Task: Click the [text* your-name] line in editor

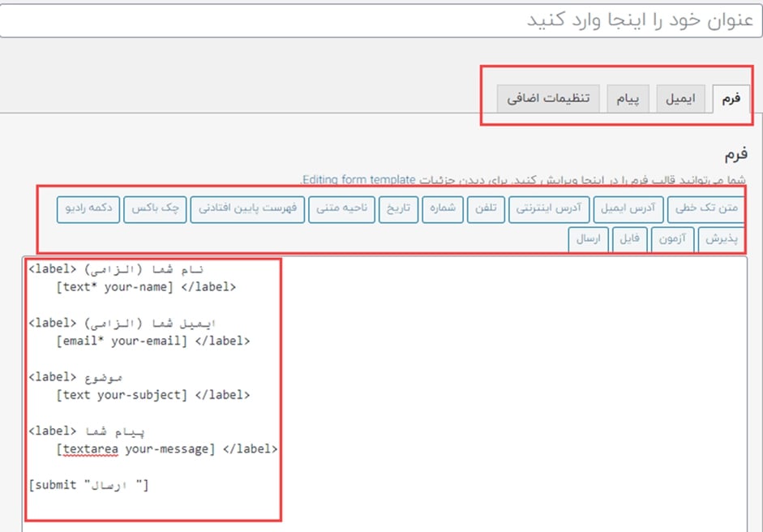Action: 146,287
